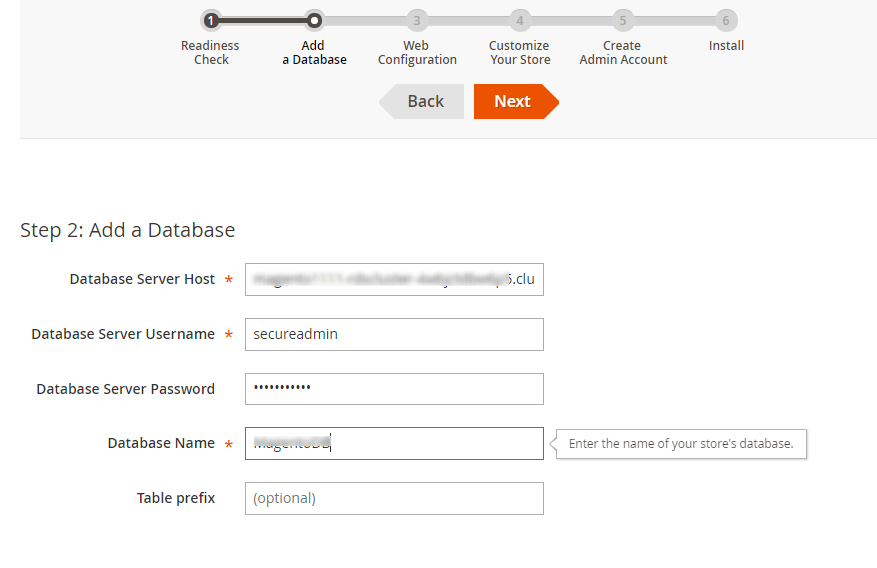The height and width of the screenshot is (568, 877).
Task: Click the step 3 Web Configuration circle
Action: tap(416, 20)
